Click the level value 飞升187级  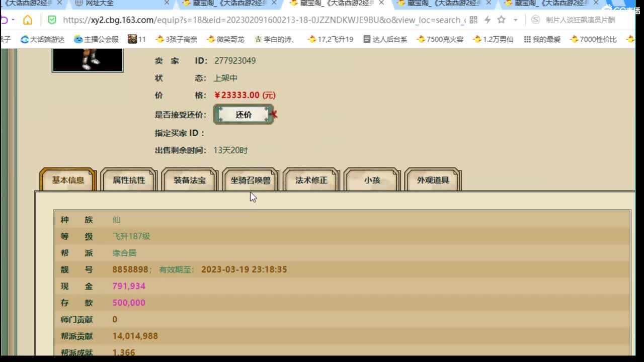pos(131,236)
